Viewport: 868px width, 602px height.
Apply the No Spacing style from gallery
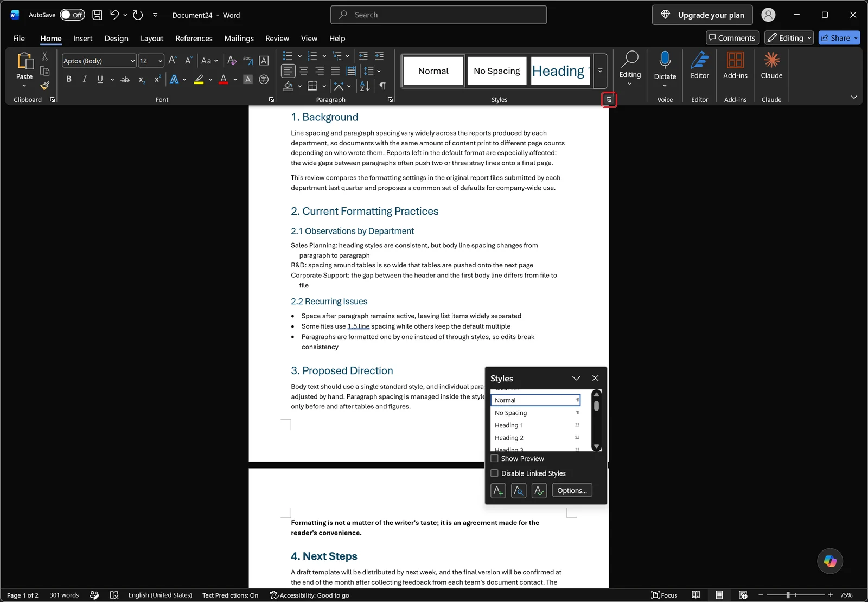[497, 71]
